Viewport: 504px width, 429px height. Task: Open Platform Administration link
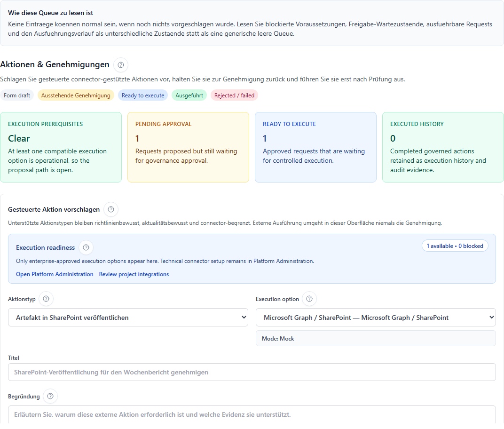pos(55,274)
